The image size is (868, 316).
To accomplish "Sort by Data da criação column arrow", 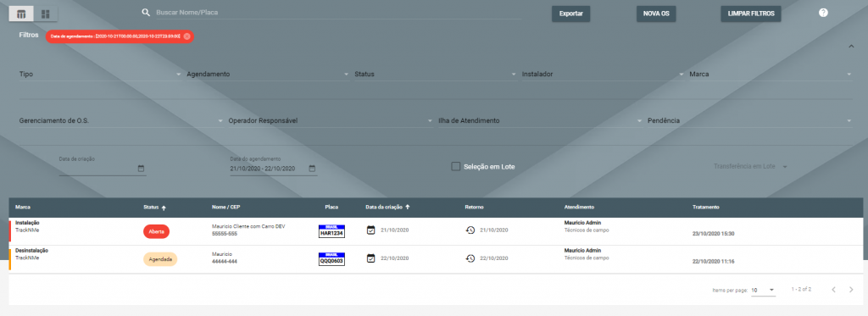I will [x=408, y=207].
